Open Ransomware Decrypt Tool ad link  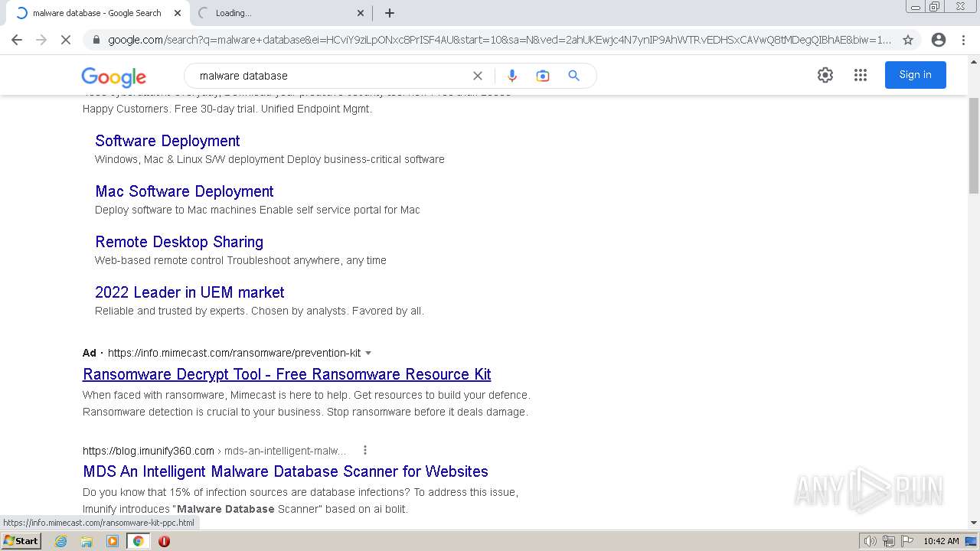tap(287, 374)
